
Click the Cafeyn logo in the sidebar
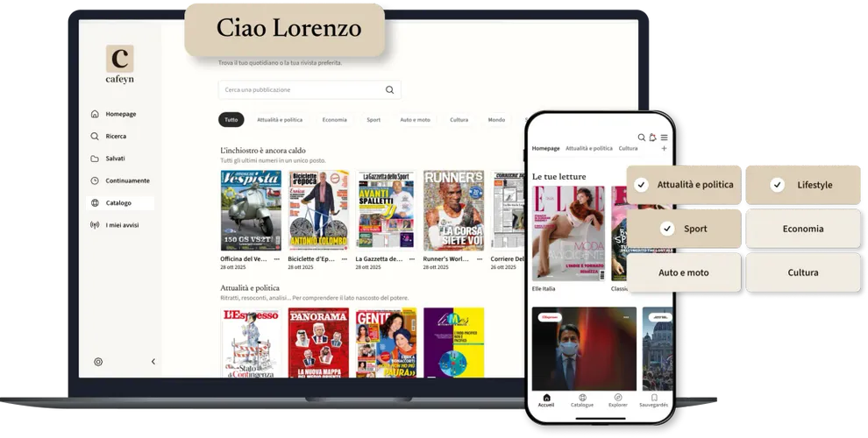[x=119, y=64]
